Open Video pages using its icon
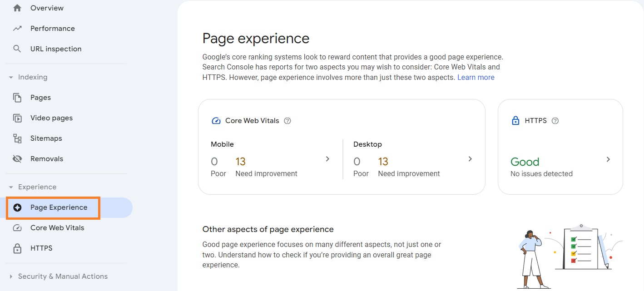Screen dimensions: 644x291 pyautogui.click(x=17, y=118)
